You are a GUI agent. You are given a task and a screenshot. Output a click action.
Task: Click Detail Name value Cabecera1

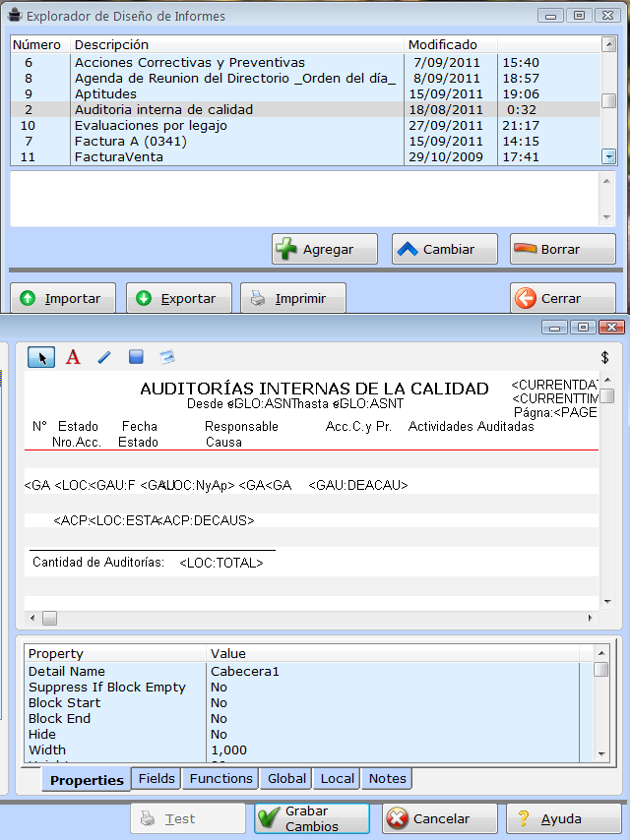(244, 671)
